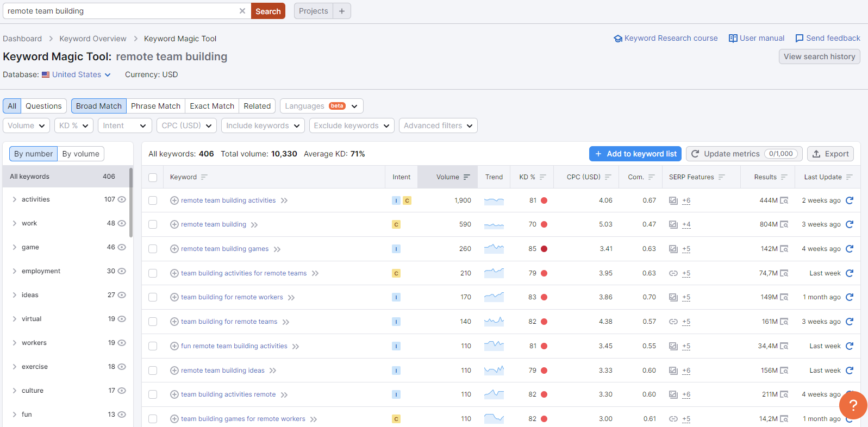Open double-arrow for 'fun remote team building activities'
The height and width of the screenshot is (427, 868).
click(296, 346)
